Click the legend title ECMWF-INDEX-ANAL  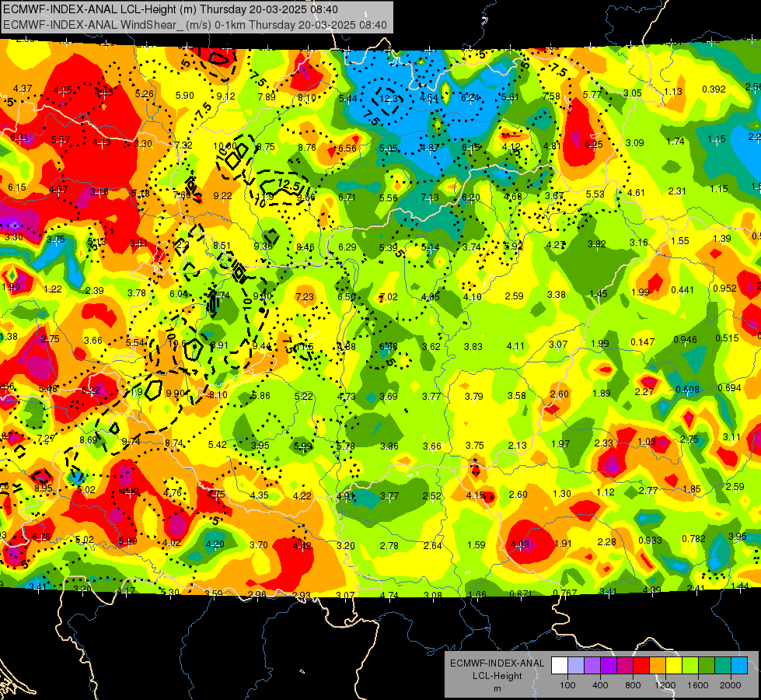click(x=497, y=663)
